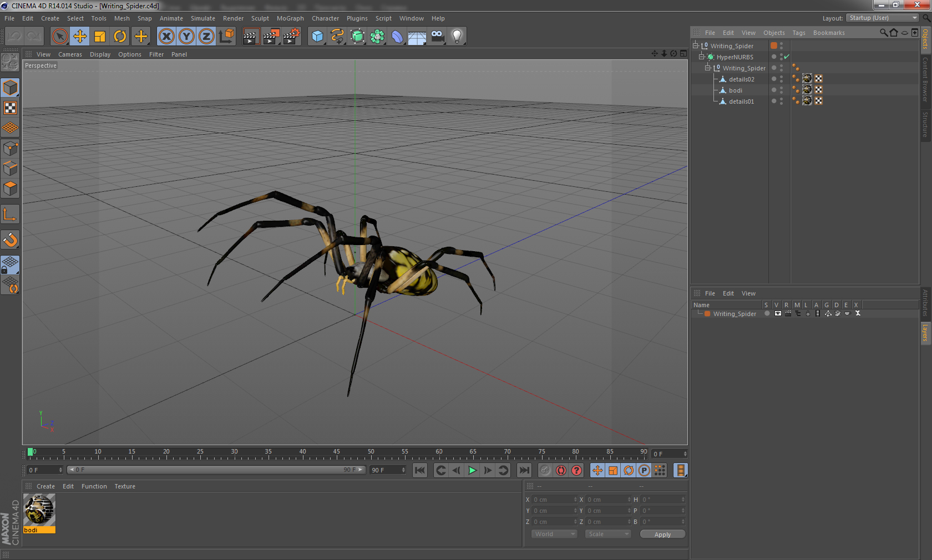Switch to Polygons mode
The height and width of the screenshot is (560, 932).
pyautogui.click(x=10, y=189)
